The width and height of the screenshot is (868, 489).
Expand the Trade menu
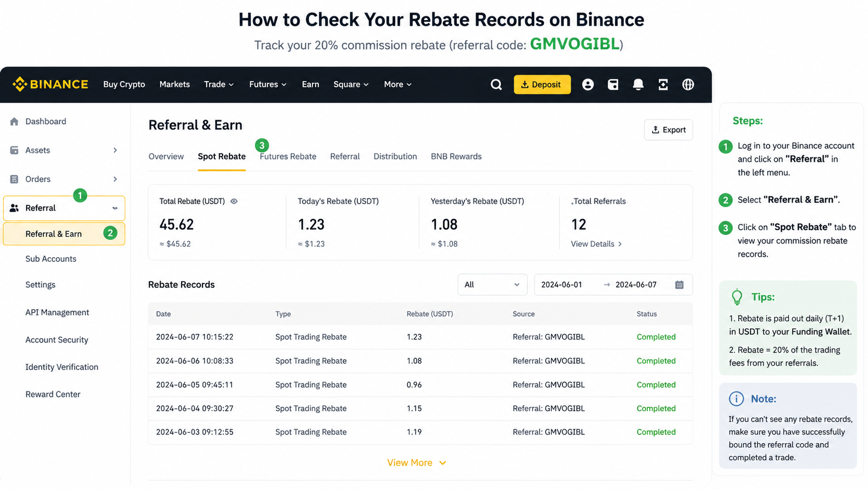(219, 84)
